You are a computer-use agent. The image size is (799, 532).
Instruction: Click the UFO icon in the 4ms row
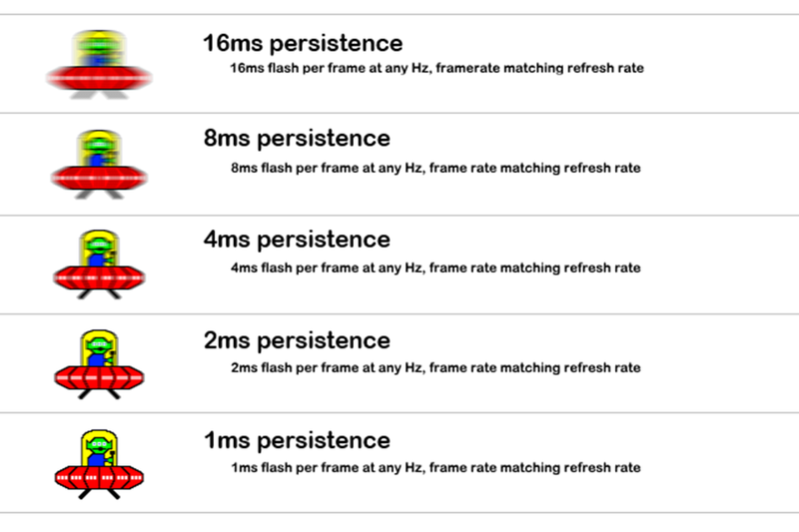pos(98,265)
